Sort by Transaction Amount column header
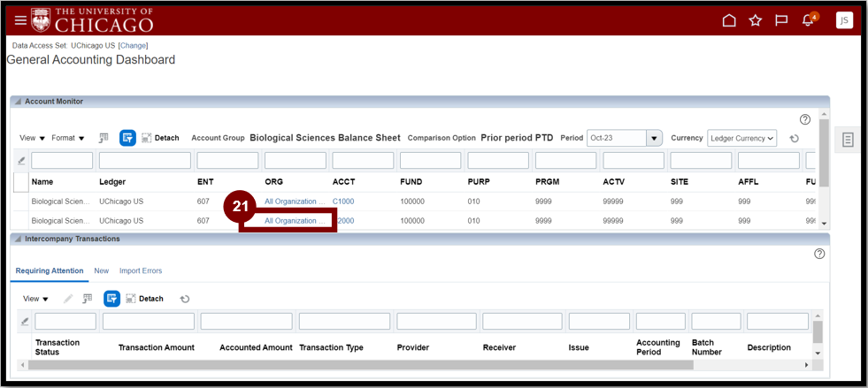 coord(157,347)
